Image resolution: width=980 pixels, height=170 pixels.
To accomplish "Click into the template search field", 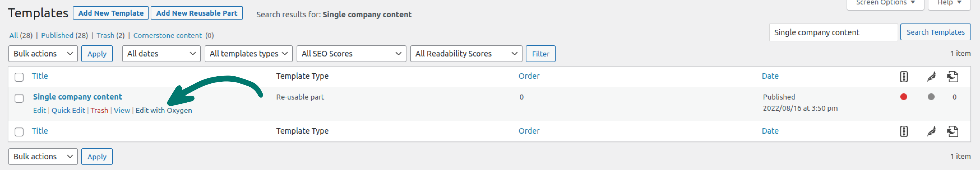I will click(833, 32).
